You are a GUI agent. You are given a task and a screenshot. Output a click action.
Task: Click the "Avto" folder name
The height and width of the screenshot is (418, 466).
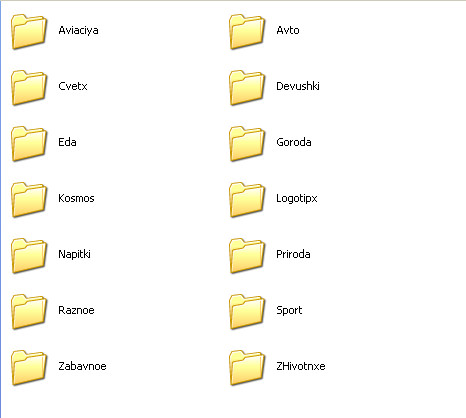pos(288,30)
